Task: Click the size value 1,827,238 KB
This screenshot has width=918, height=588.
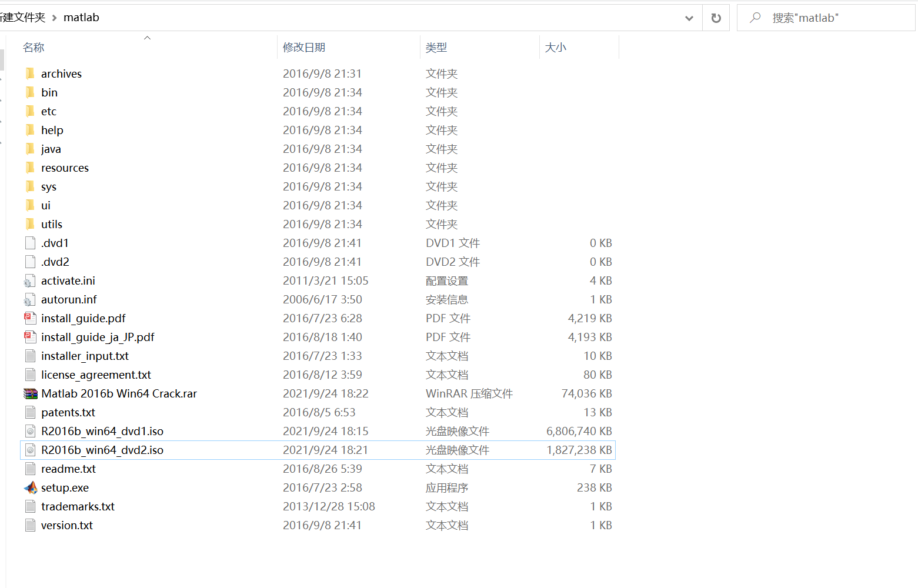Action: click(579, 450)
